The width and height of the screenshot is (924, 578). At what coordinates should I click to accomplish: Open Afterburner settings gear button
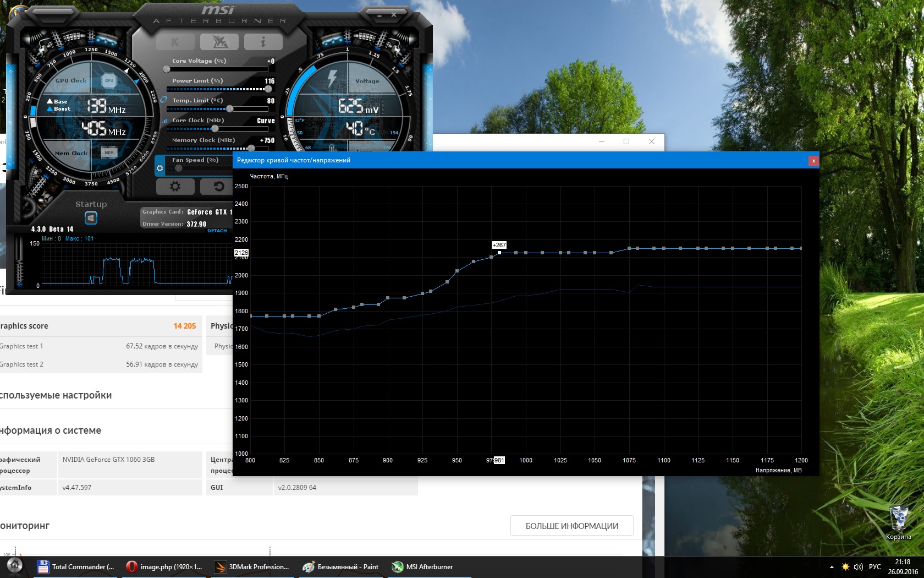point(175,187)
